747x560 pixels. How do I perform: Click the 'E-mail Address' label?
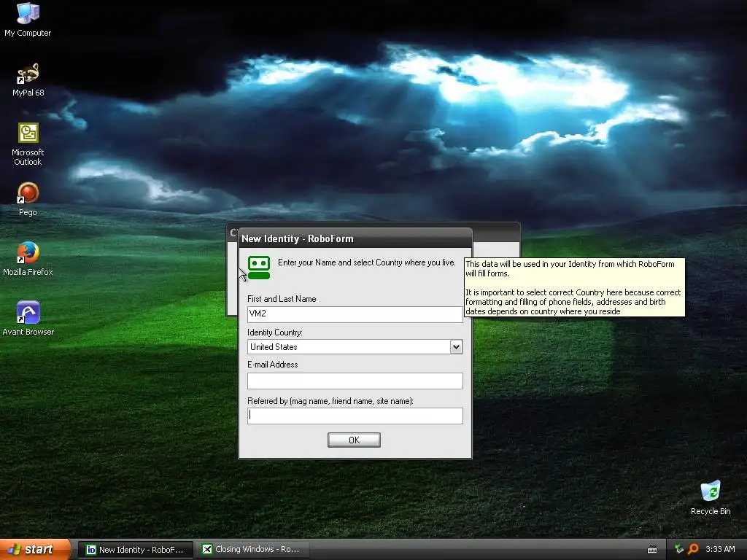pyautogui.click(x=273, y=365)
